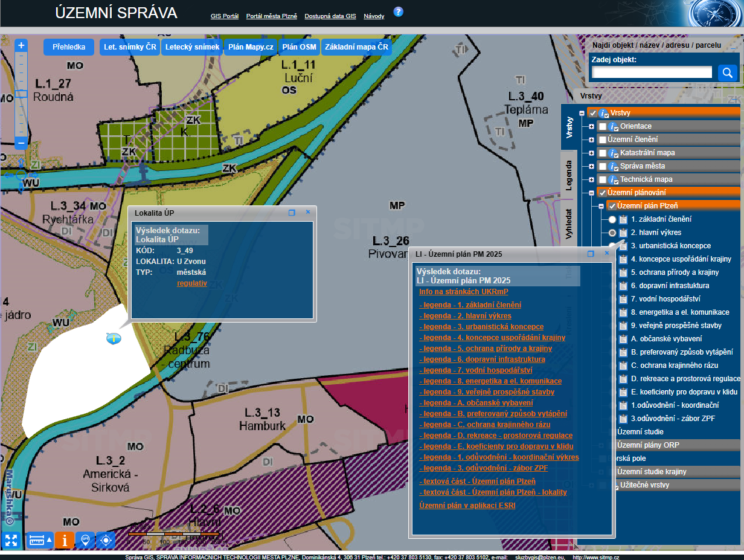744x560 pixels.
Task: Expand the Technická mapa tree node
Action: pyautogui.click(x=591, y=179)
